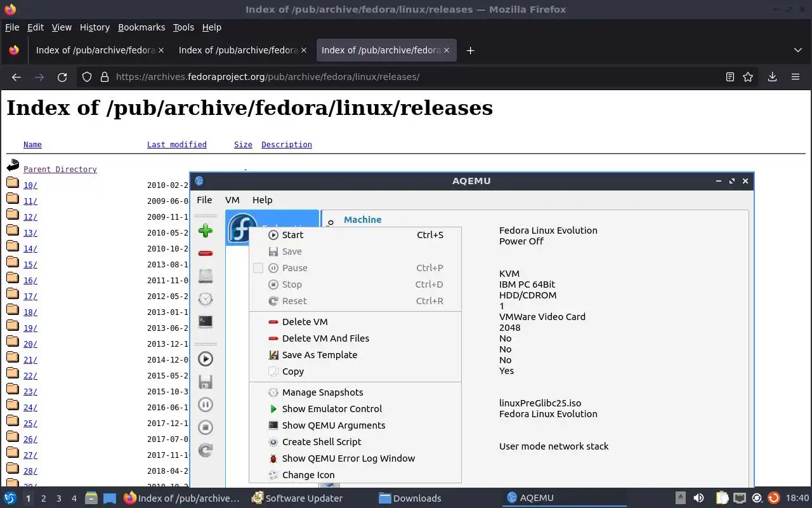Image resolution: width=812 pixels, height=508 pixels.
Task: Choose Show Emulator Control entry
Action: [x=355, y=409]
